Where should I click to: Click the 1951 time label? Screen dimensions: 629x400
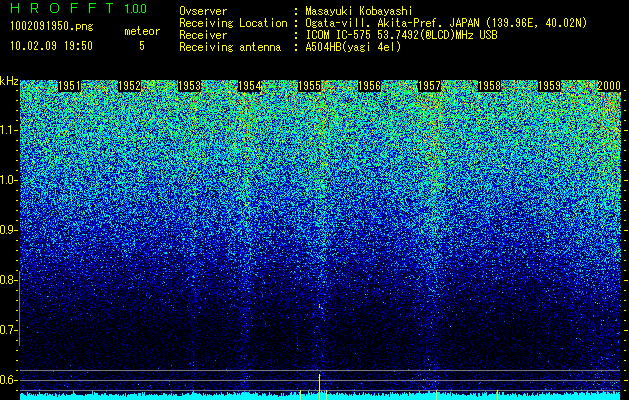[69, 86]
